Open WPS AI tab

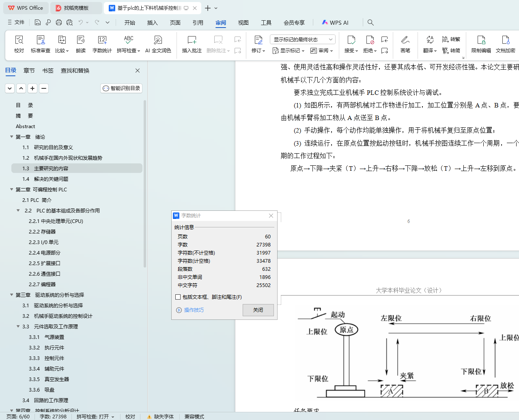[335, 23]
